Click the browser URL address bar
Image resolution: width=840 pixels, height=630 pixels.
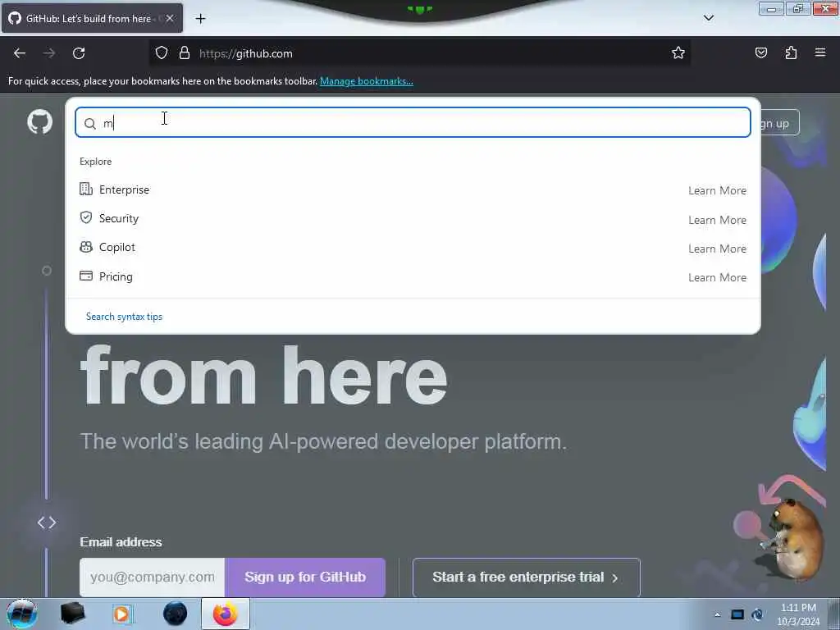[418, 53]
